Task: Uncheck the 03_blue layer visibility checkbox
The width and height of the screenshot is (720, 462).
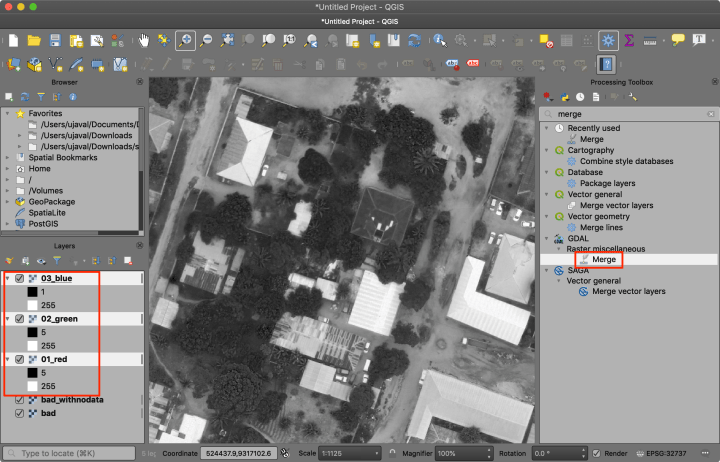Action: tap(20, 278)
